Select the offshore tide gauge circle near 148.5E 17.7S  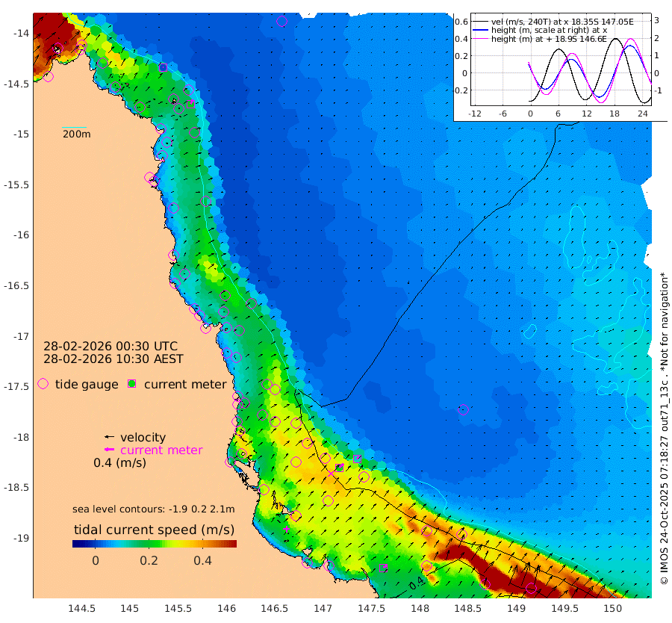(x=463, y=409)
